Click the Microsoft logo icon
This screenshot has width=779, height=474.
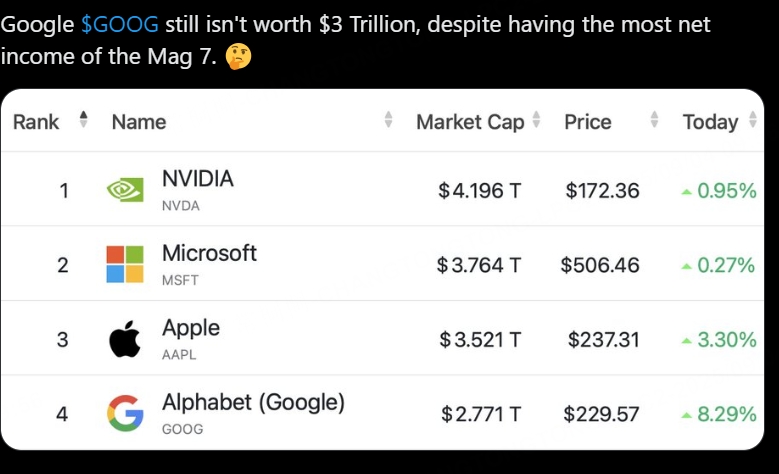[125, 265]
